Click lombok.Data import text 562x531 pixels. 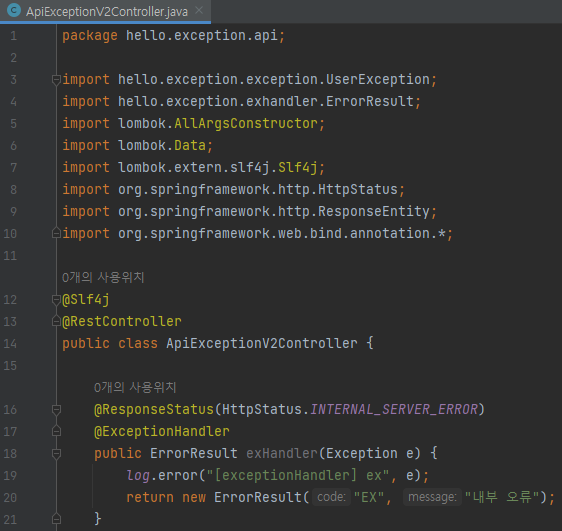click(162, 145)
